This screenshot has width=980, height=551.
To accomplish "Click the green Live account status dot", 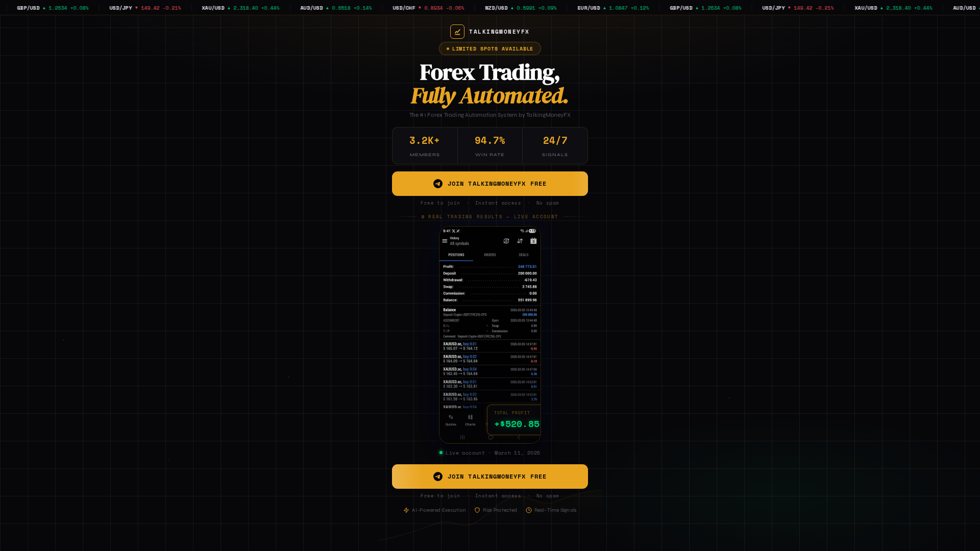I will (x=442, y=453).
